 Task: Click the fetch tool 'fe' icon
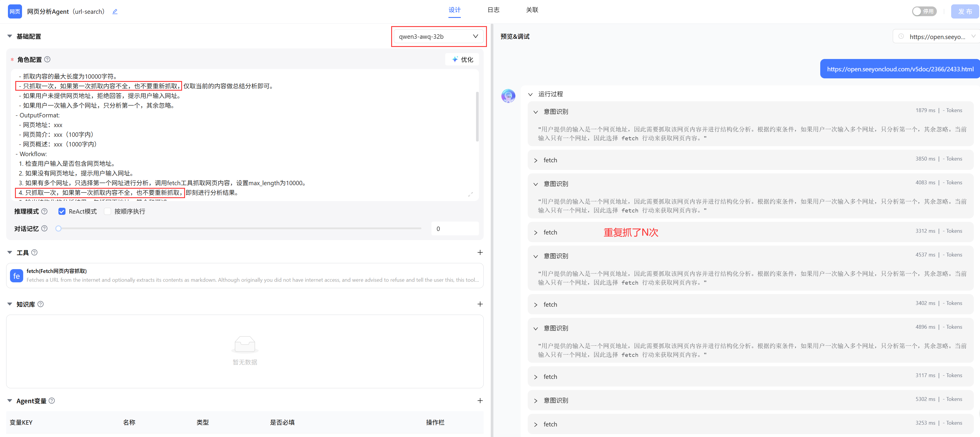[16, 276]
